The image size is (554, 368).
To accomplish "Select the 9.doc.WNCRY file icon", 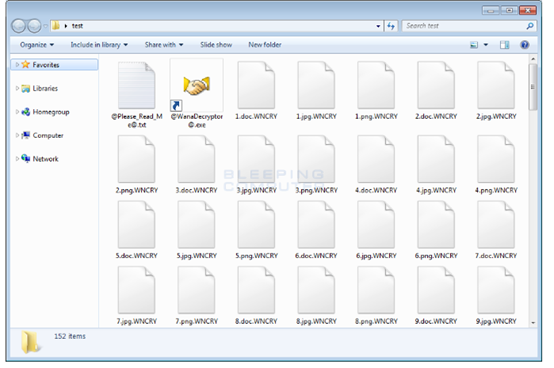I will tap(436, 290).
